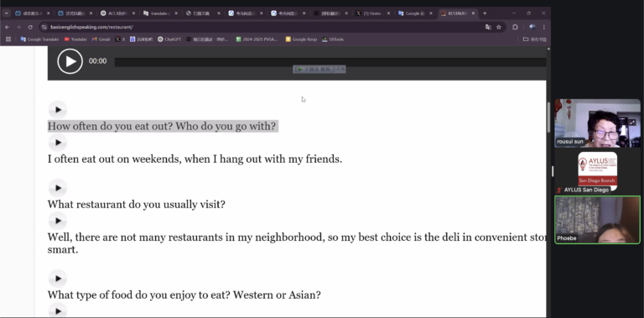Play the main audio player at 00:00

[x=70, y=61]
